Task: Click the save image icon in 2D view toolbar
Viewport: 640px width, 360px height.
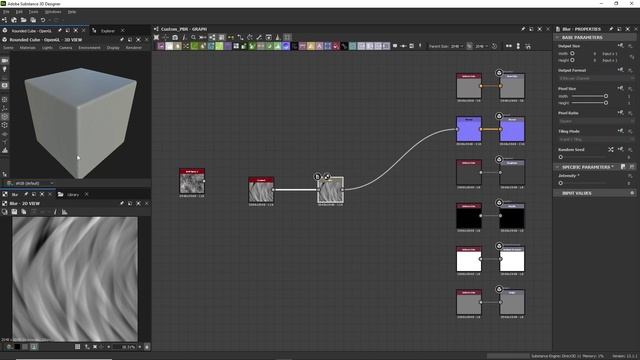Action: click(14, 212)
